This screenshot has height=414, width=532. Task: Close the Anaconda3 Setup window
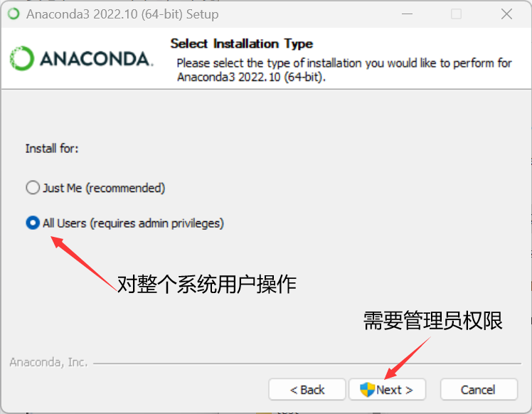(x=506, y=14)
